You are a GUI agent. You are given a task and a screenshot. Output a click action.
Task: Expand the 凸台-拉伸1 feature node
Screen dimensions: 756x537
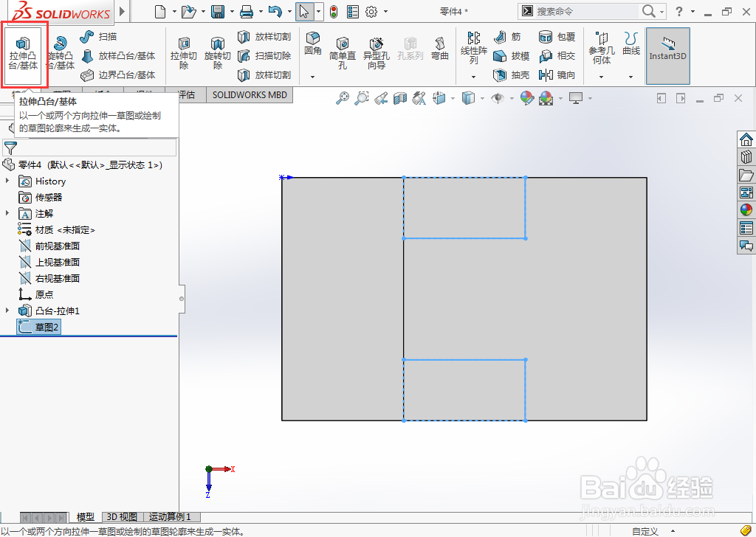coord(7,310)
